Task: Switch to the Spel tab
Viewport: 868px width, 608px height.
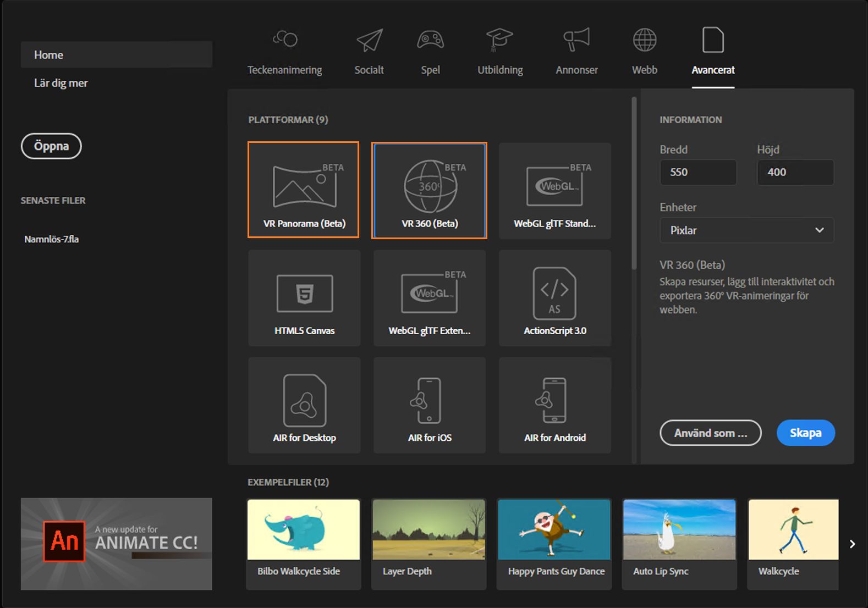Action: 430,70
